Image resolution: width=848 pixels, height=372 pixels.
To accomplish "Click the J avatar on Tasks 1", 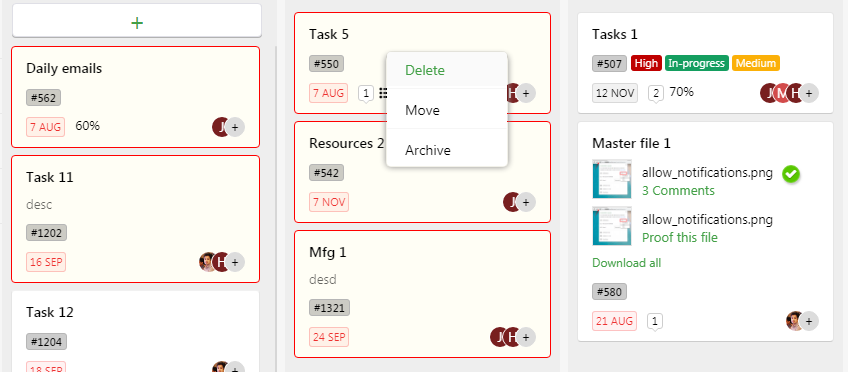I will (767, 93).
